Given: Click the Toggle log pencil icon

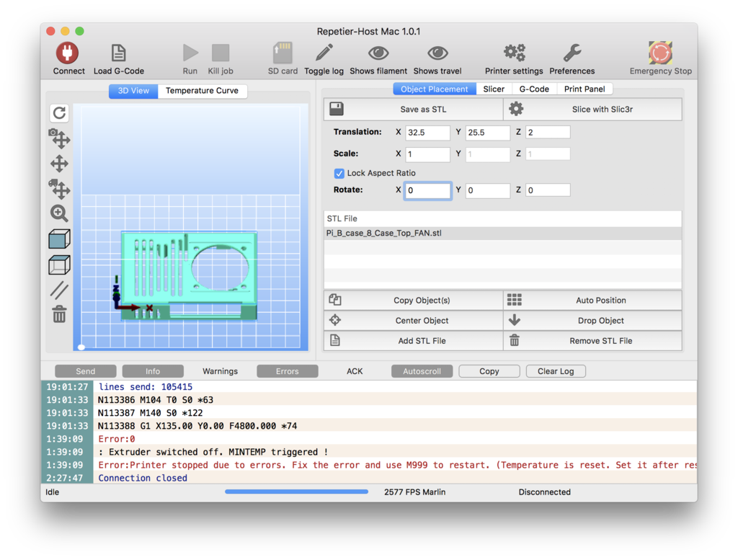Looking at the screenshot, I should click(x=324, y=53).
